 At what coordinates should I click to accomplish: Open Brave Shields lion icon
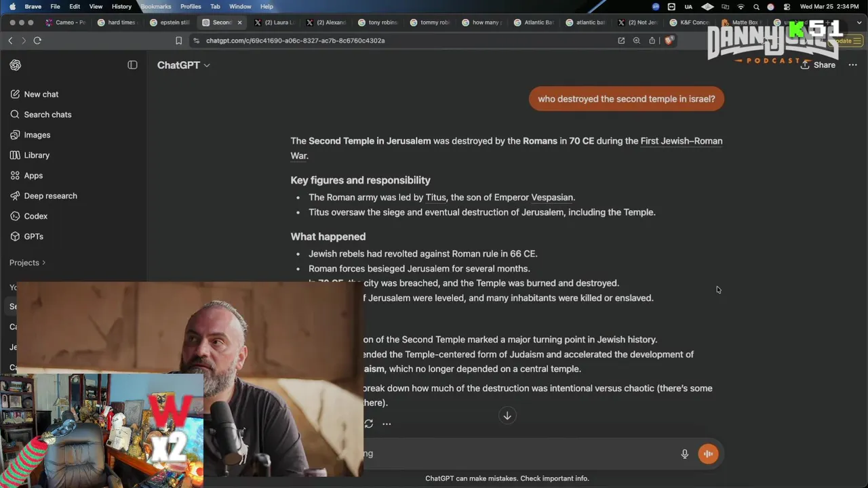669,41
